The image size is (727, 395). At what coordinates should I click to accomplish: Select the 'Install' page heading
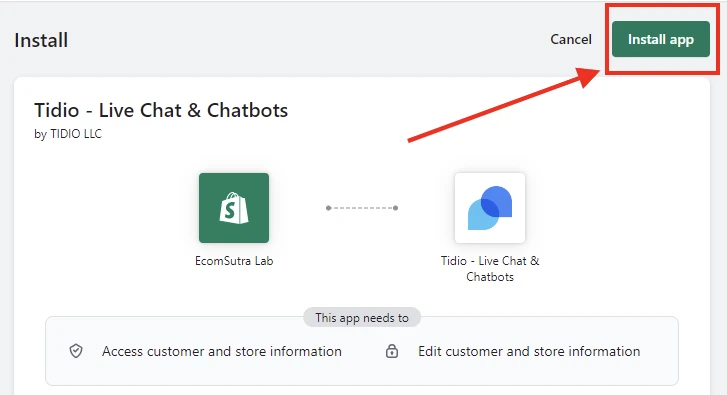coord(41,40)
